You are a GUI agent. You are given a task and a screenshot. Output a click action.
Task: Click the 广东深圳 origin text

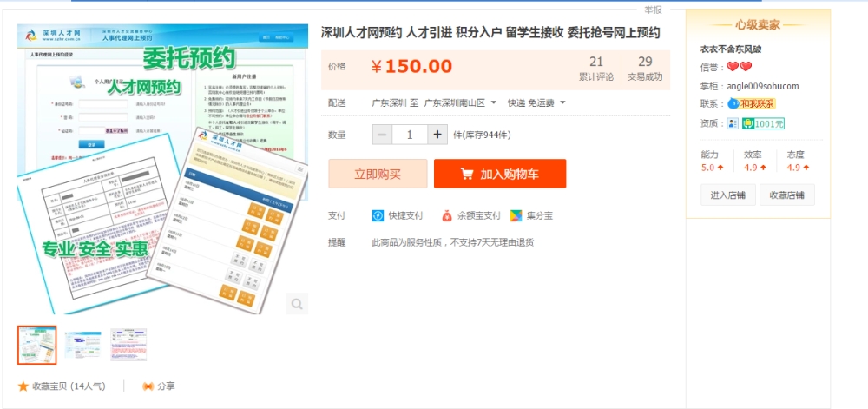389,103
